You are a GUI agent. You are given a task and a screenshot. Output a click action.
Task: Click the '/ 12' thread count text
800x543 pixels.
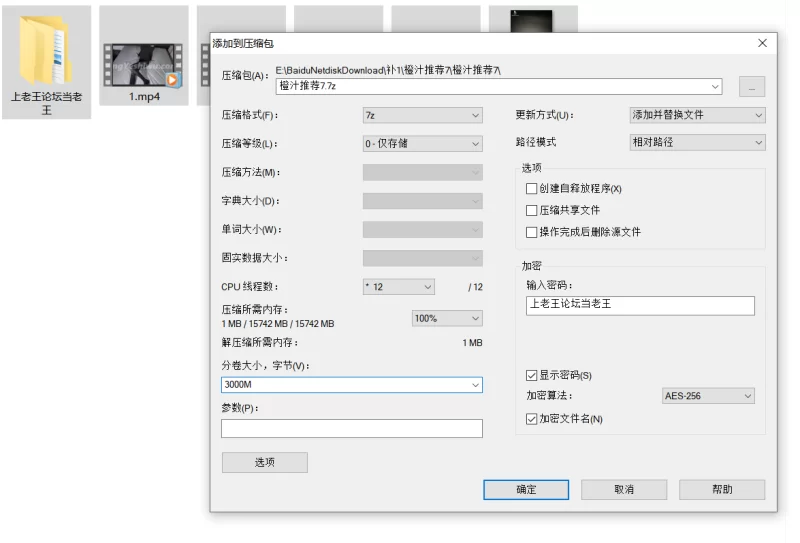coord(475,287)
